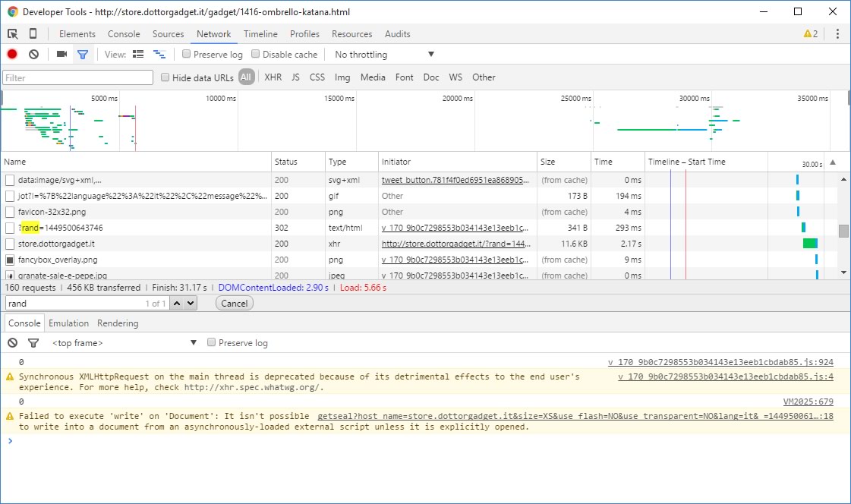This screenshot has width=851, height=504.
Task: Sort requests by the Size column
Action: click(x=564, y=162)
